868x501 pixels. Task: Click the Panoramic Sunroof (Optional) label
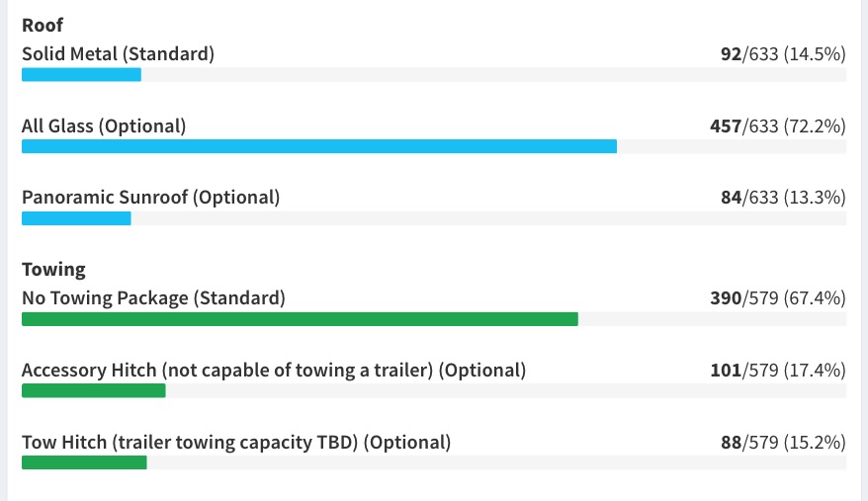[150, 198]
